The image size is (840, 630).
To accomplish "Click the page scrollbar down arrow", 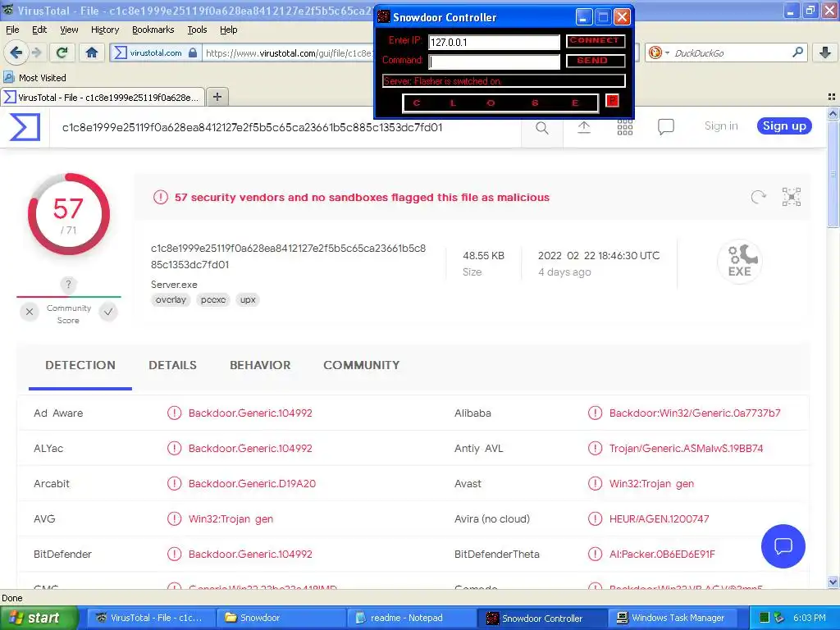I will point(833,582).
